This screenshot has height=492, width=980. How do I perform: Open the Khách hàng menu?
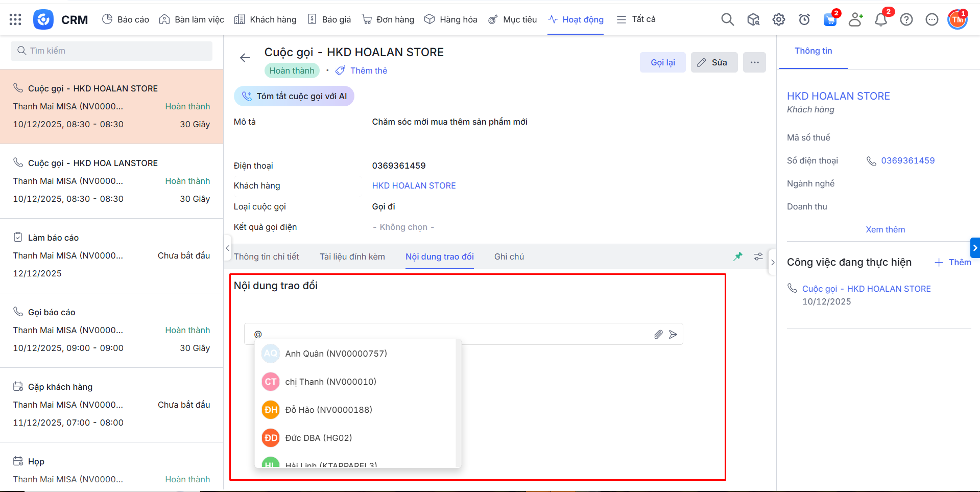pos(266,19)
